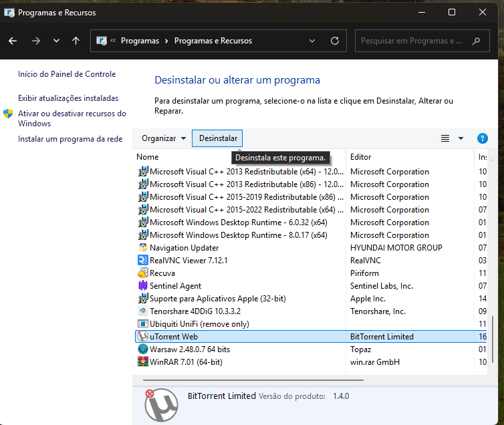The height and width of the screenshot is (425, 504).
Task: Open more view options dropdown arrow
Action: click(461, 138)
